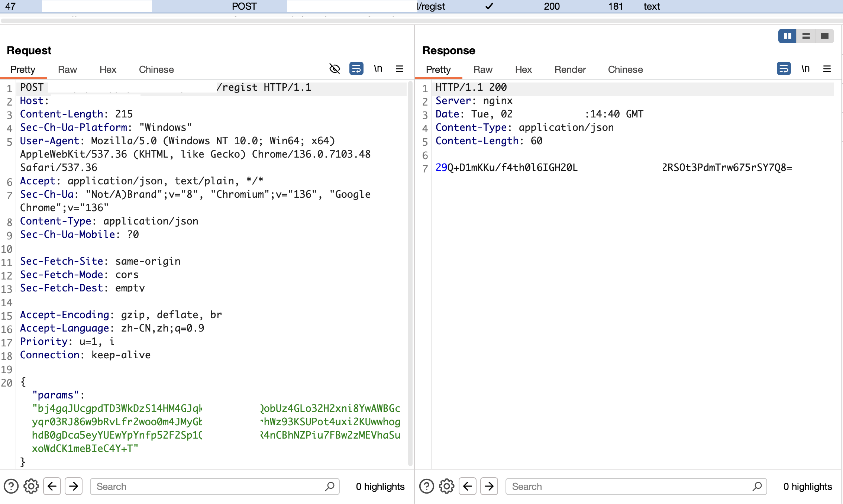
Task: Toggle hidden-characters eye icon in Request panel
Action: pos(335,69)
